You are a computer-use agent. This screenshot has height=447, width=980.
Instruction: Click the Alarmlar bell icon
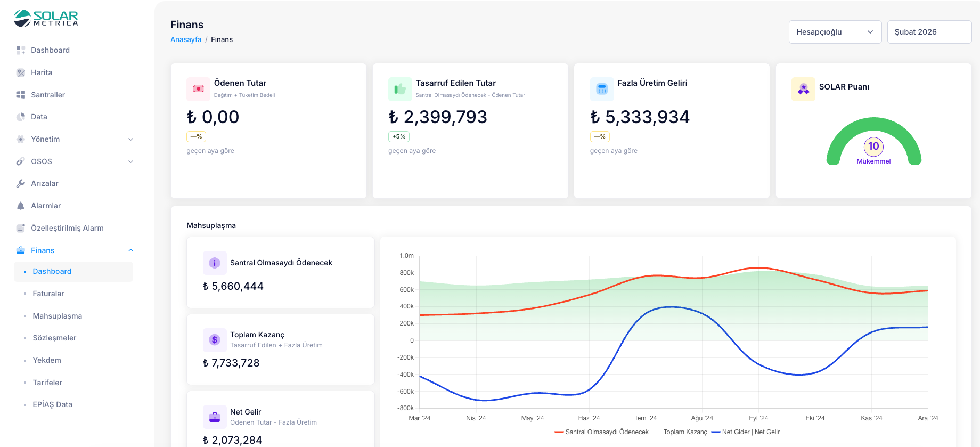21,206
